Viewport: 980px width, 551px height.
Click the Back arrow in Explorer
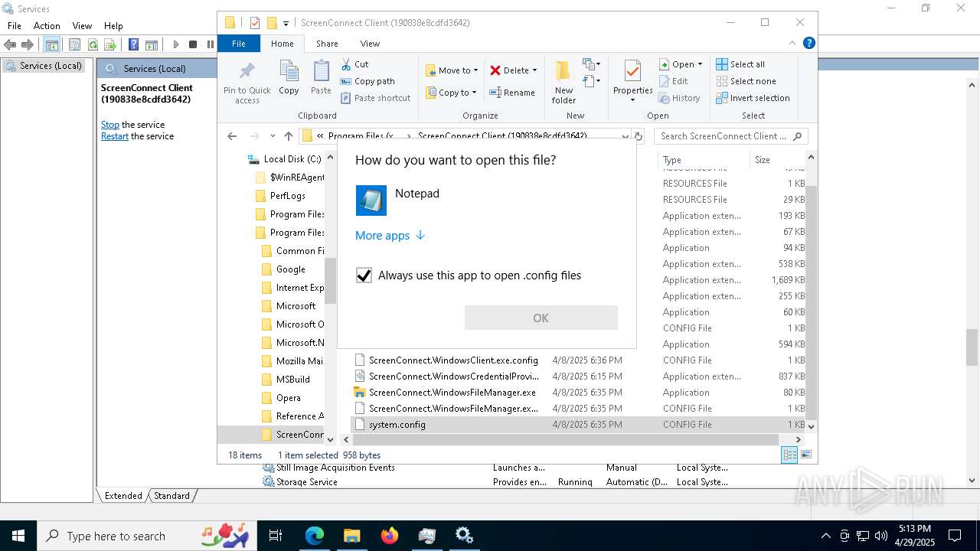232,136
